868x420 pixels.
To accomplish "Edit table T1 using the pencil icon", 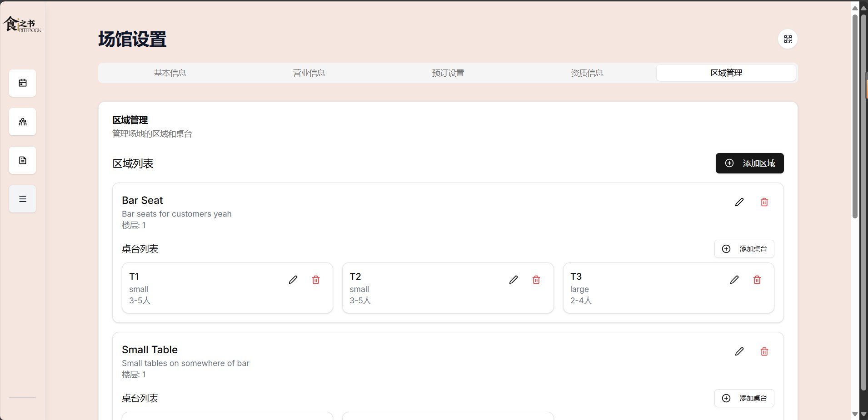I will click(x=293, y=280).
